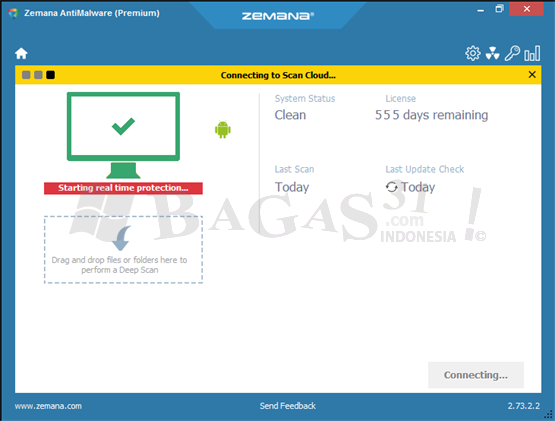
Task: Click the green Android mobile icon
Action: pyautogui.click(x=223, y=130)
